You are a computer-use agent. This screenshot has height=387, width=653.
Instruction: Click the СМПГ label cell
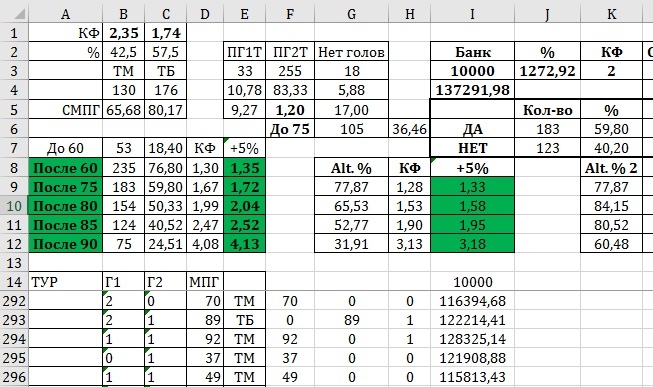[65, 110]
